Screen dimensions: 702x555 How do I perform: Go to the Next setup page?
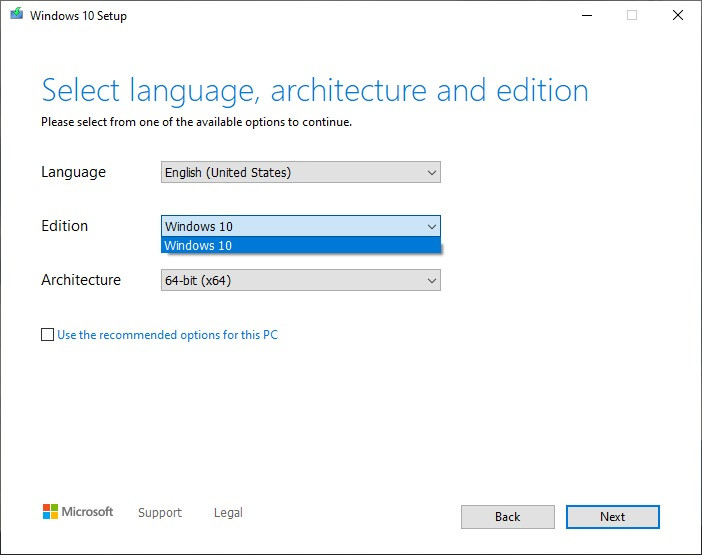(x=612, y=517)
